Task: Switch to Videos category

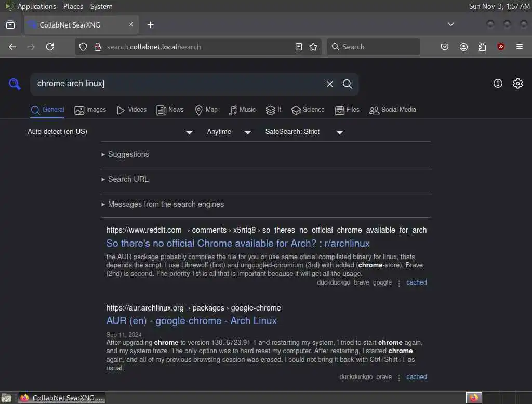Action: [131, 110]
